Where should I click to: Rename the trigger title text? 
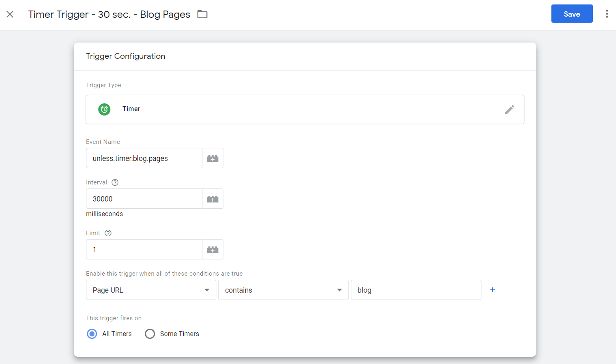(109, 15)
